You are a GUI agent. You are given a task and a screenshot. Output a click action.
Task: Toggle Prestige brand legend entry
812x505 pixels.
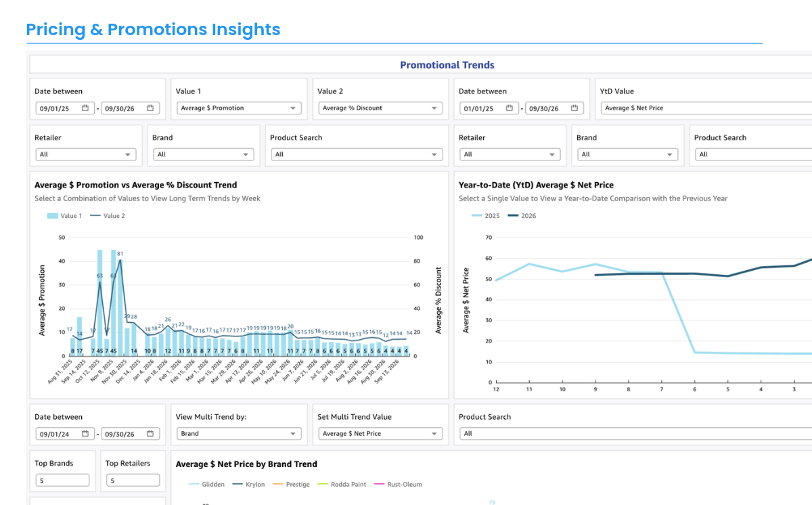tap(291, 485)
